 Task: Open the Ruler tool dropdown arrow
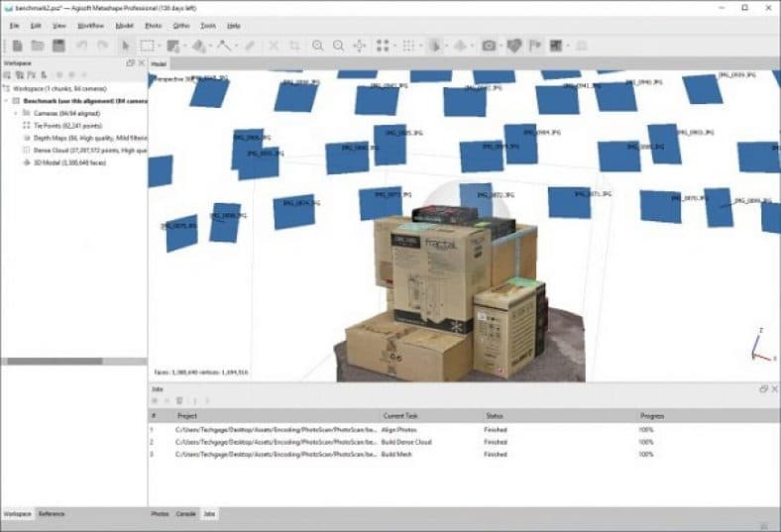[236, 46]
